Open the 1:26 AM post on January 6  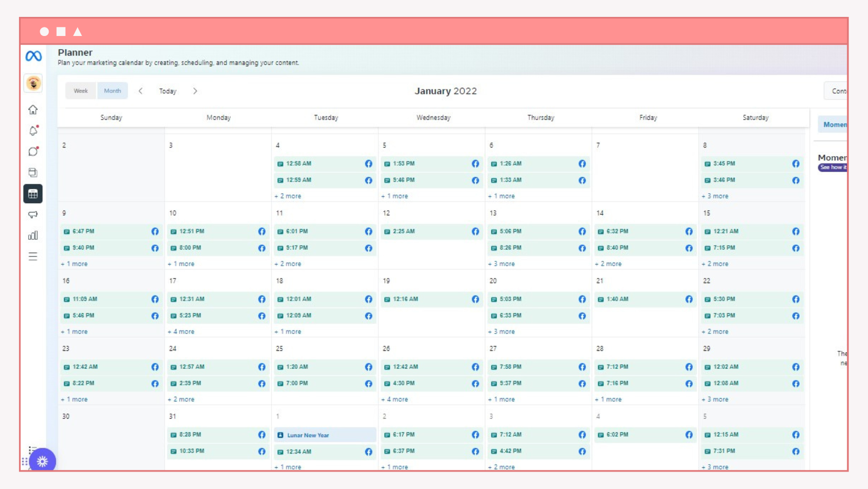pos(538,164)
